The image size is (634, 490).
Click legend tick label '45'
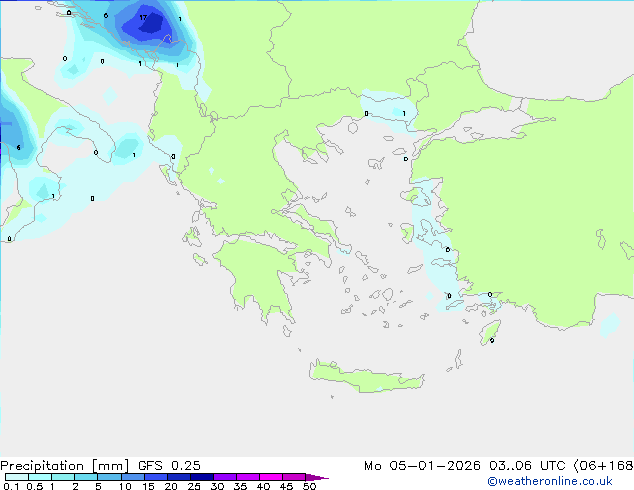[286, 486]
